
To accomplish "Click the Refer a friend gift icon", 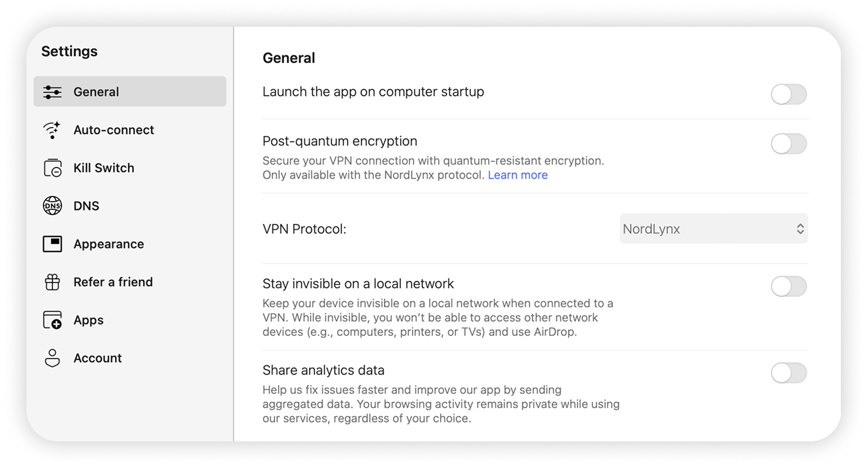I will coord(53,282).
